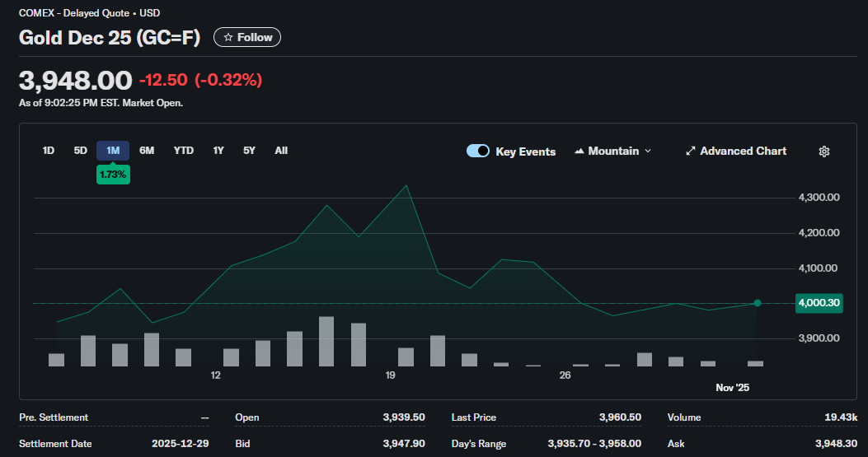Follow the Gold Dec 25 ticker
Screen dimensions: 868x457
pyautogui.click(x=247, y=38)
